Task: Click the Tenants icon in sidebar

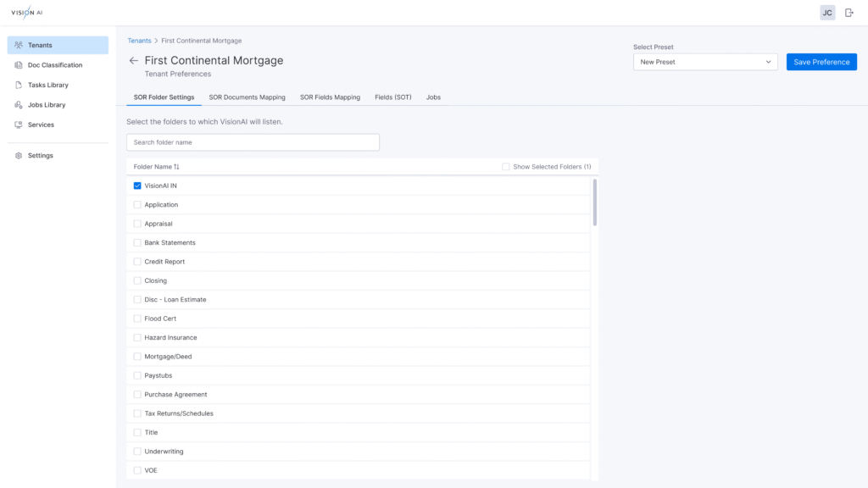Action: 19,45
